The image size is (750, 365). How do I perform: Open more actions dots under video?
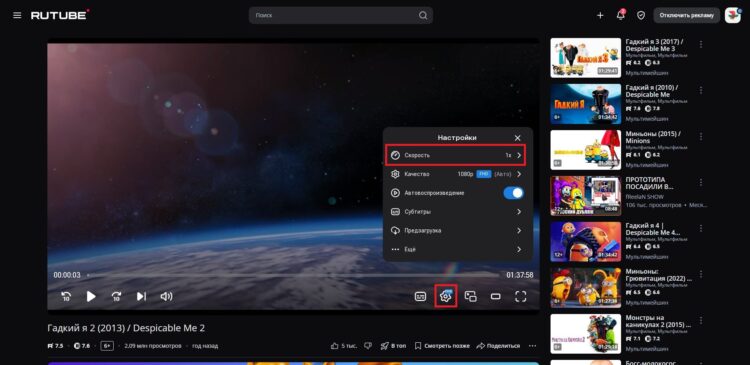tap(532, 345)
